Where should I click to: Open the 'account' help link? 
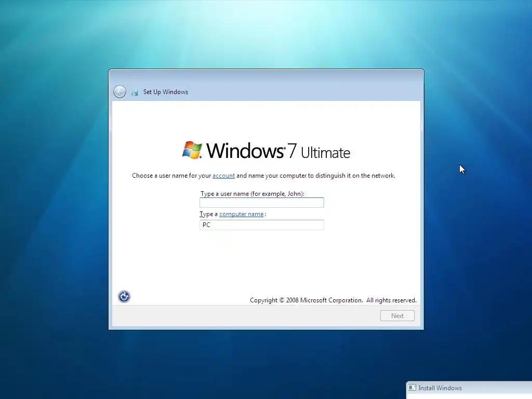tap(223, 176)
